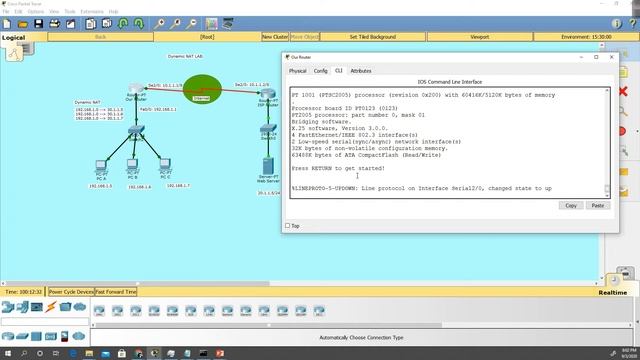Redo the action with the second green arrow
Viewport: 640px width, 360px height.
pyautogui.click(x=139, y=24)
